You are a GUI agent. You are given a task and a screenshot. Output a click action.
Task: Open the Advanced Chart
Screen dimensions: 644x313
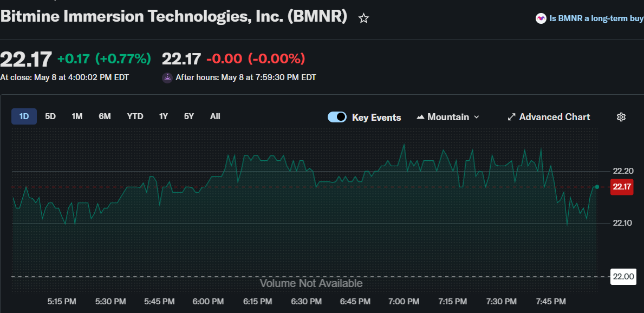pos(549,118)
